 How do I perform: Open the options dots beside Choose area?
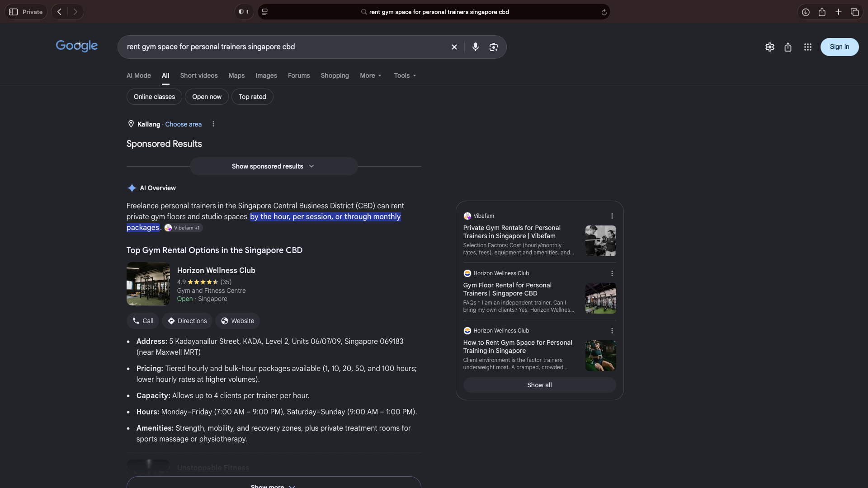point(213,124)
